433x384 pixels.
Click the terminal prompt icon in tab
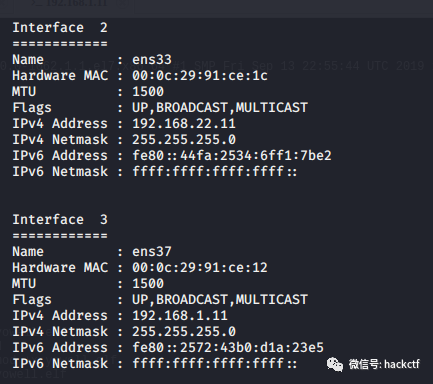[x=36, y=3]
